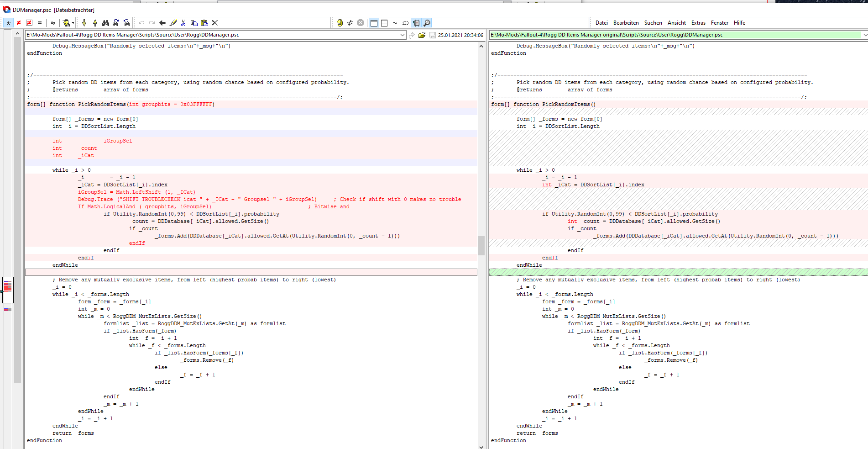Viewport: 868px width, 449px height.
Task: Toggle Side-by-Side layout button
Action: [x=374, y=23]
